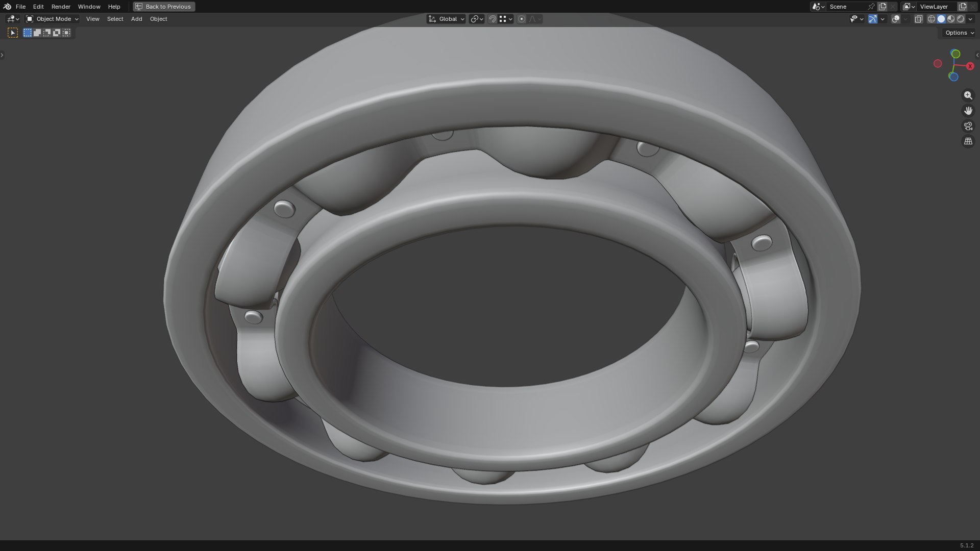
Task: Click the blue Z axis on gizmo
Action: 953,77
